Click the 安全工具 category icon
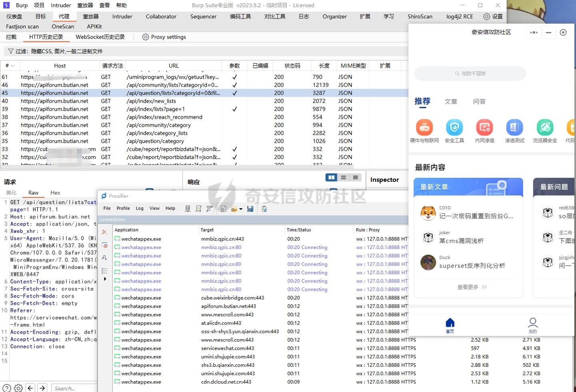This screenshot has width=576, height=392. [x=454, y=127]
